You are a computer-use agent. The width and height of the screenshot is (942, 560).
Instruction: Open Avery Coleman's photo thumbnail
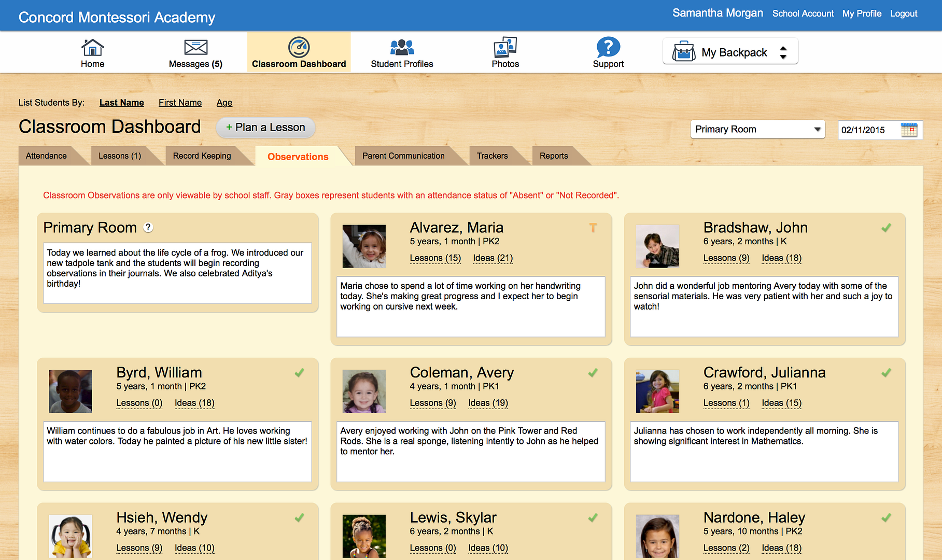coord(364,391)
